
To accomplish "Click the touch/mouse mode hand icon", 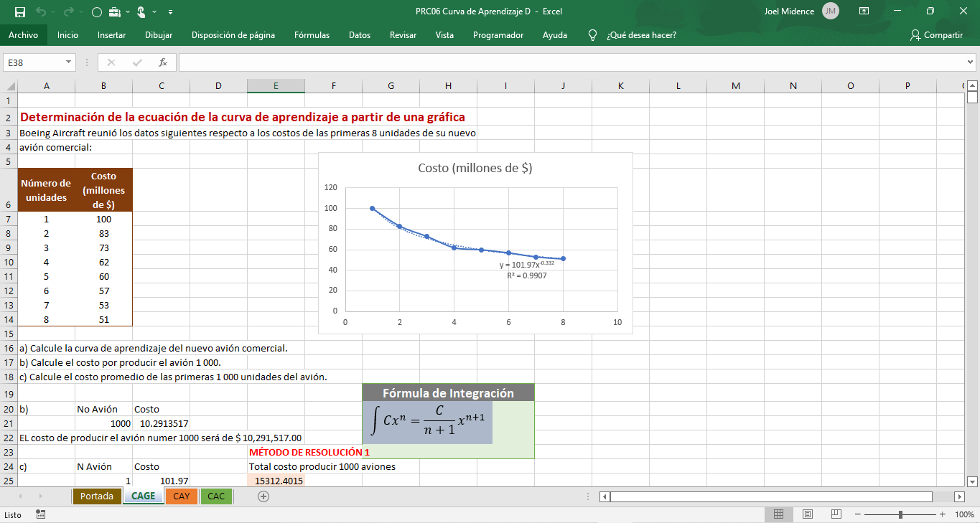I will (141, 11).
